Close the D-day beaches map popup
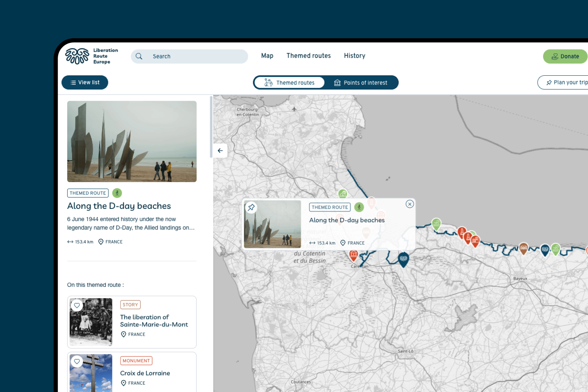The image size is (588, 392). click(x=410, y=204)
